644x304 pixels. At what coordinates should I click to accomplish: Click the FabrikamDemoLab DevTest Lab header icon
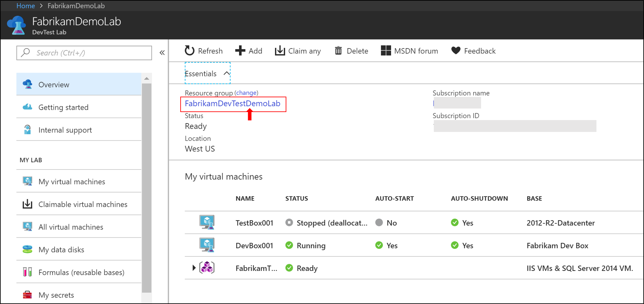point(16,25)
